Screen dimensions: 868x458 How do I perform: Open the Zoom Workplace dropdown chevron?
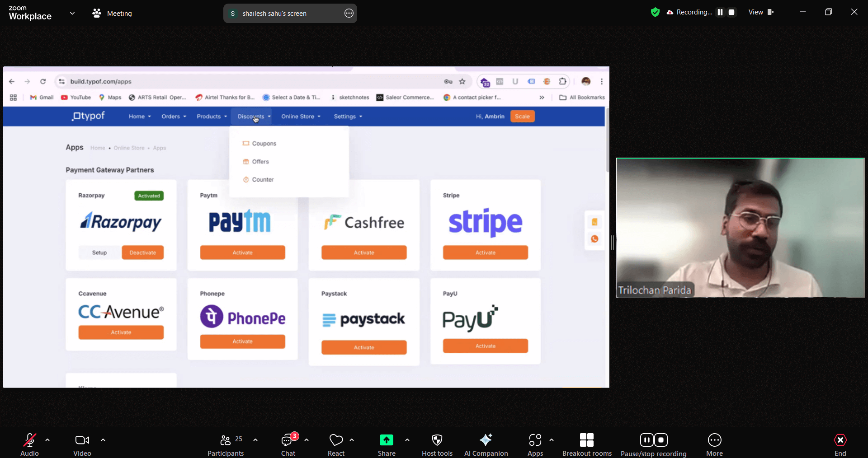72,13
